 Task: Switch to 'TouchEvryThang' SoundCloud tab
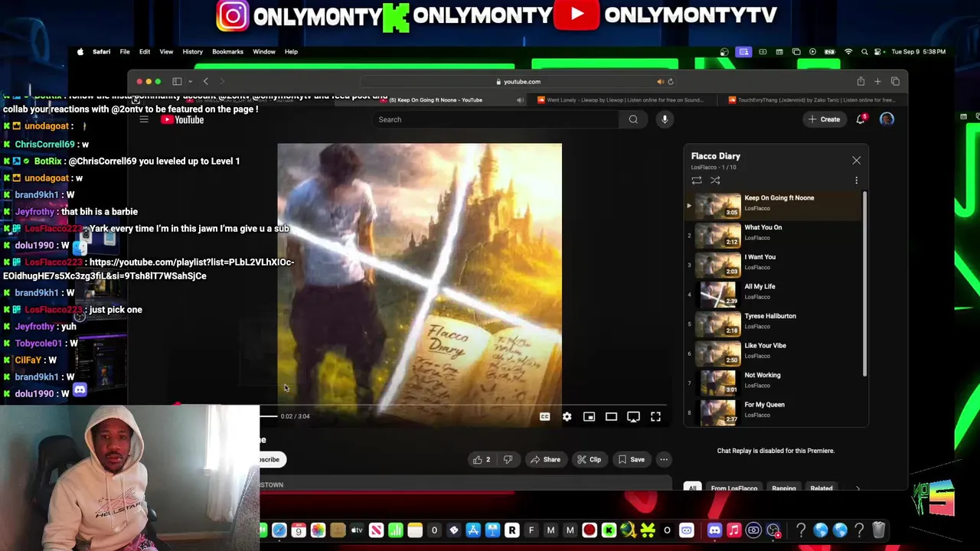point(812,99)
